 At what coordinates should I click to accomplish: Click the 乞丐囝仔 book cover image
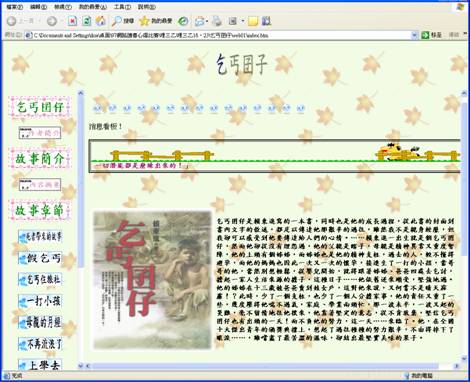pyautogui.click(x=152, y=280)
